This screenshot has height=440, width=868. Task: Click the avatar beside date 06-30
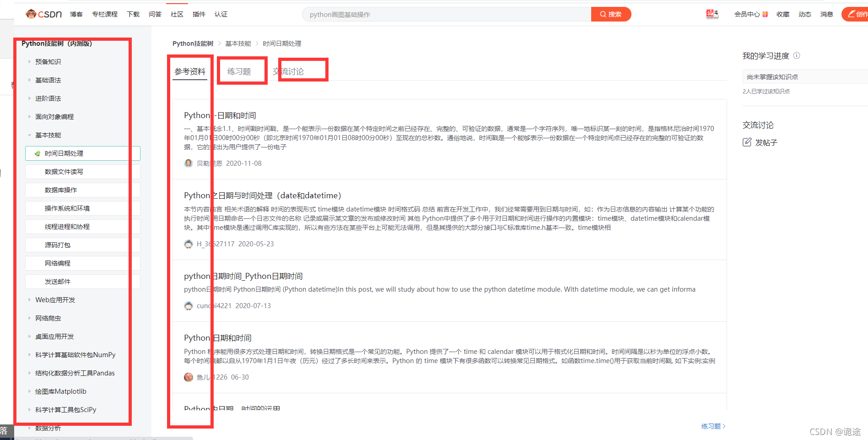[188, 377]
